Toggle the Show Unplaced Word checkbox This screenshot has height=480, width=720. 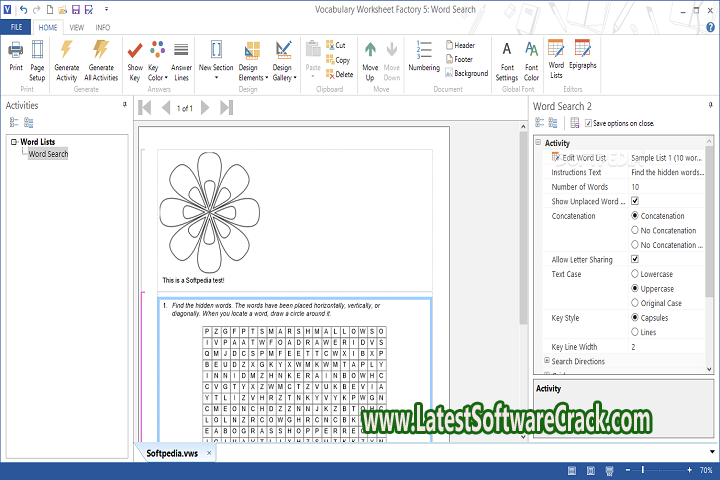635,201
